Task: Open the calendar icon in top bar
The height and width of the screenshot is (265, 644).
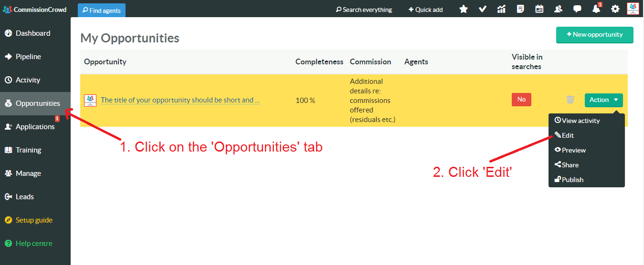Action: (539, 9)
